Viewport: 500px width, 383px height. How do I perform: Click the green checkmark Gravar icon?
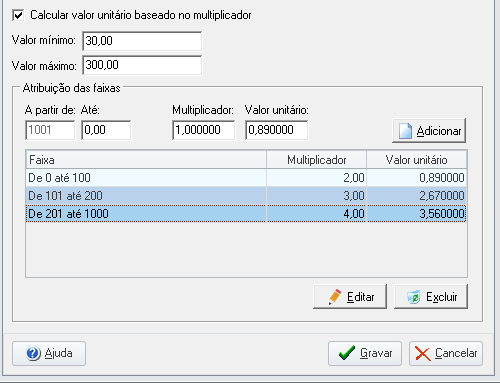[x=346, y=353]
